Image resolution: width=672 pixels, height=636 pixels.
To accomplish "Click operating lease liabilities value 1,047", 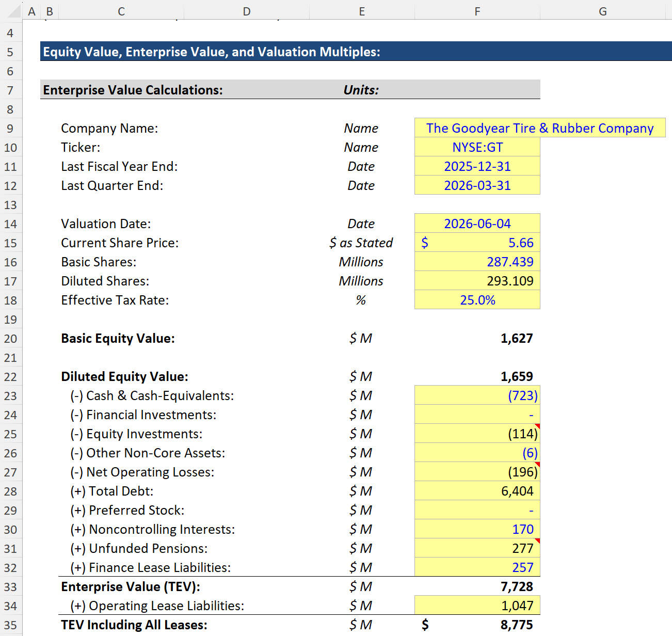I will pyautogui.click(x=477, y=606).
